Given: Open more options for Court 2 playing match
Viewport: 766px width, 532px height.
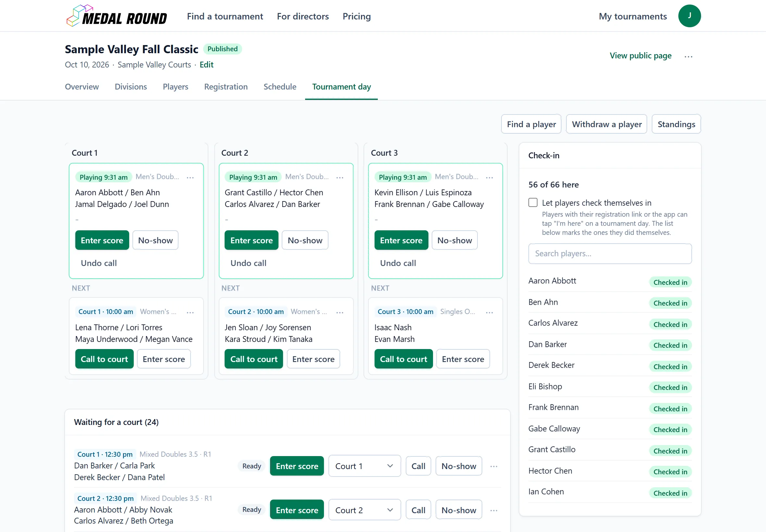Looking at the screenshot, I should pos(340,177).
